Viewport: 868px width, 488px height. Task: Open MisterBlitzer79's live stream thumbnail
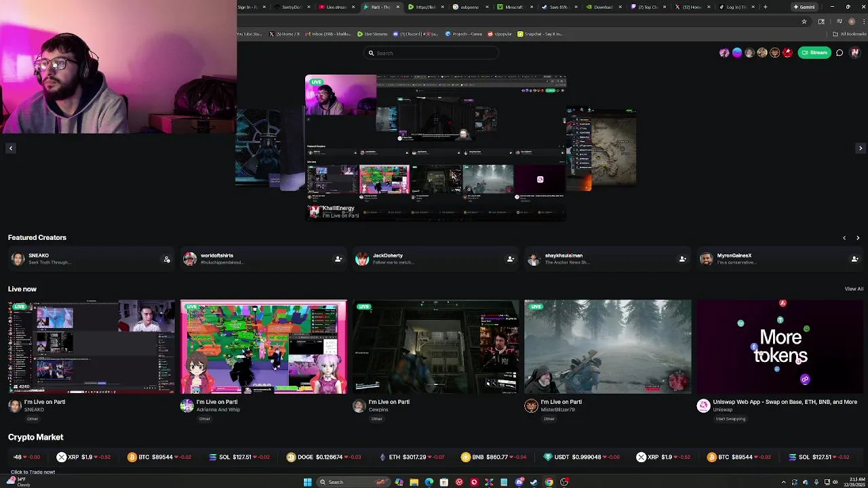coord(608,346)
